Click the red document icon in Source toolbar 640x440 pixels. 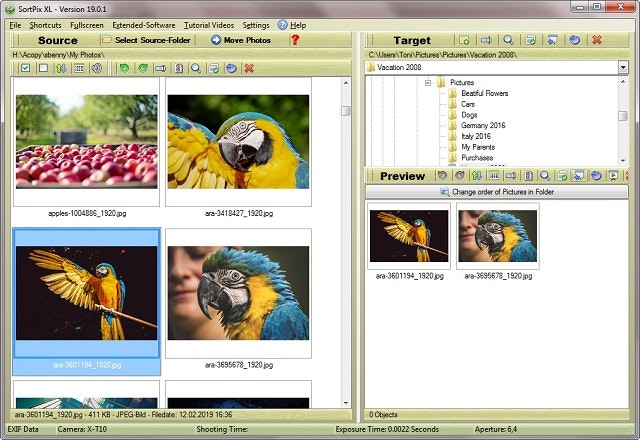tap(178, 68)
